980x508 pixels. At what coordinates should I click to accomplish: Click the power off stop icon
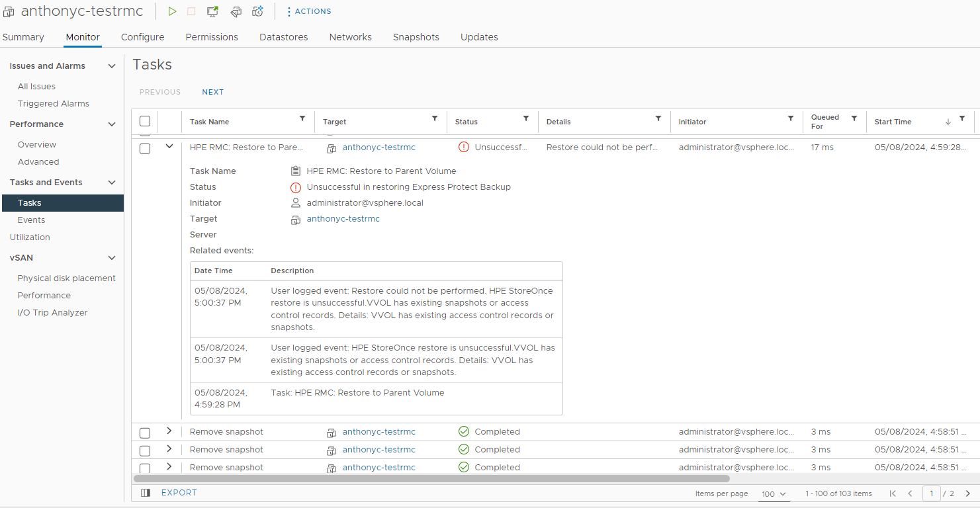pos(191,11)
